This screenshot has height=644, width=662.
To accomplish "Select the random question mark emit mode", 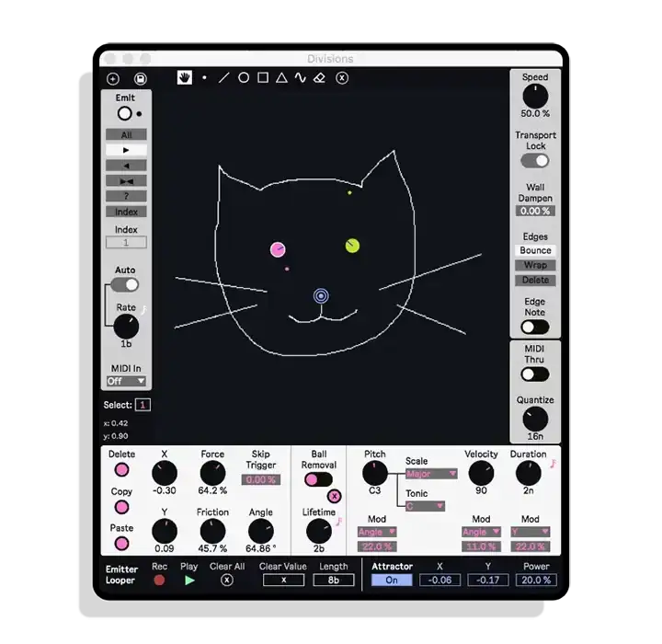I will (126, 196).
